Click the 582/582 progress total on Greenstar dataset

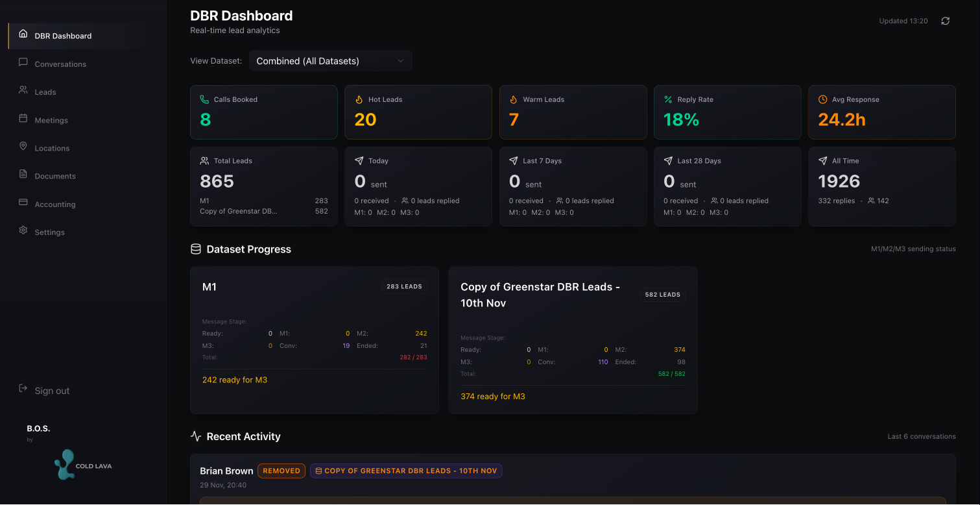[x=671, y=373]
